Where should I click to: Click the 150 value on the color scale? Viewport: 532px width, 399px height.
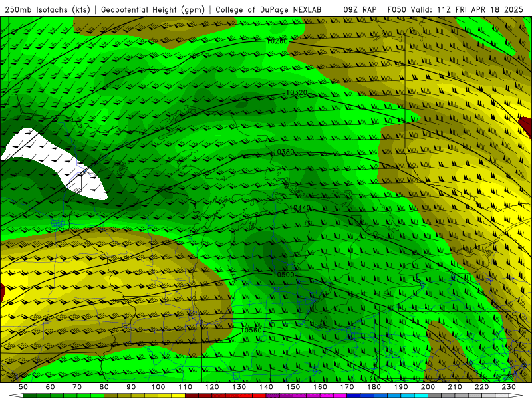tap(293, 387)
